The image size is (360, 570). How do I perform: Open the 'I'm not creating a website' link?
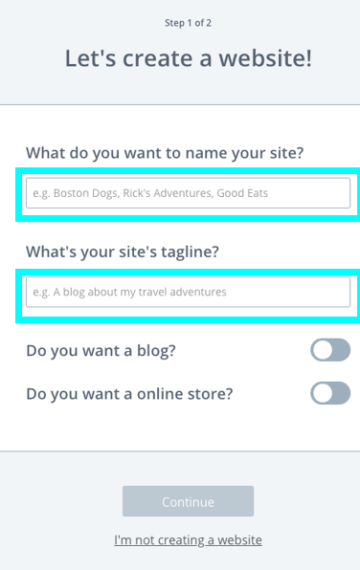188,540
